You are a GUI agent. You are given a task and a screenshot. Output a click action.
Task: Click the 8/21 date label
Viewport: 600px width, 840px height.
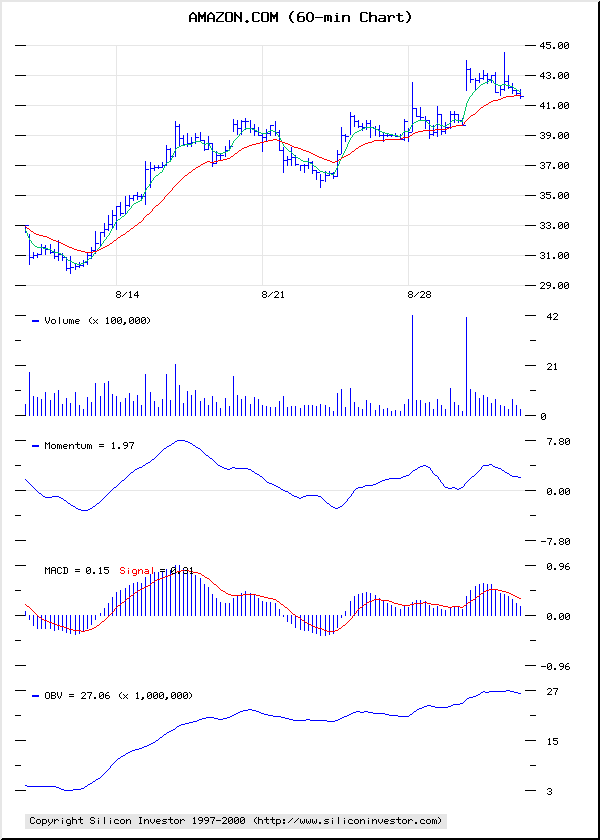273,295
